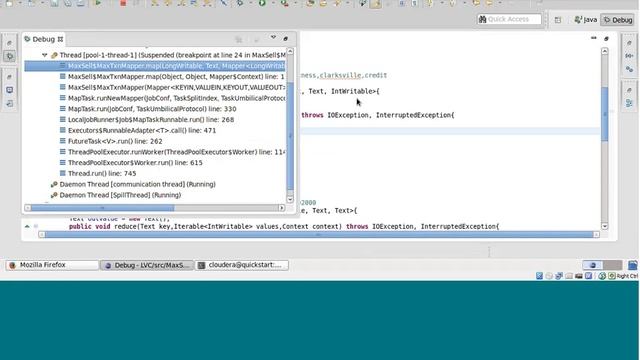The image size is (640, 360).
Task: Click the editor vertical scrollbar thumb
Action: (x=605, y=114)
